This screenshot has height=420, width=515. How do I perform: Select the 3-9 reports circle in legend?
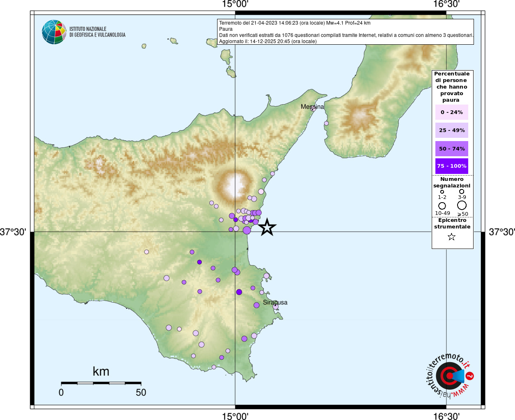(462, 192)
